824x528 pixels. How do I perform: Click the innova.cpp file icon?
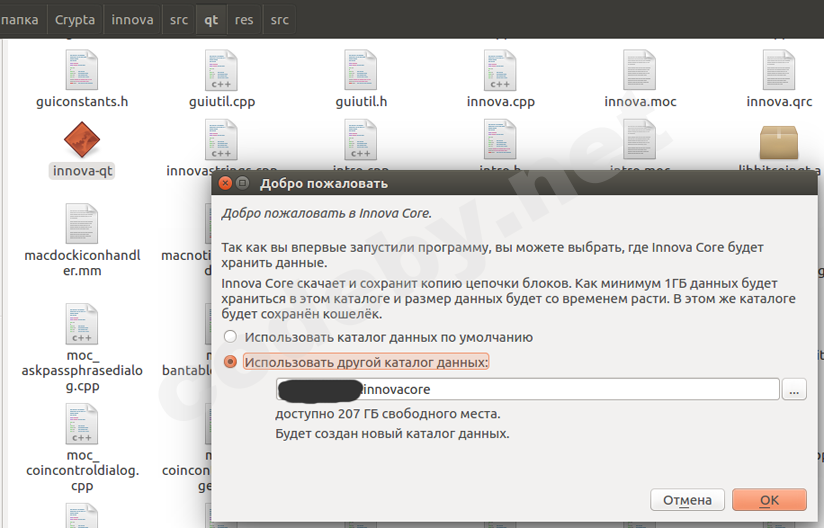pos(500,70)
